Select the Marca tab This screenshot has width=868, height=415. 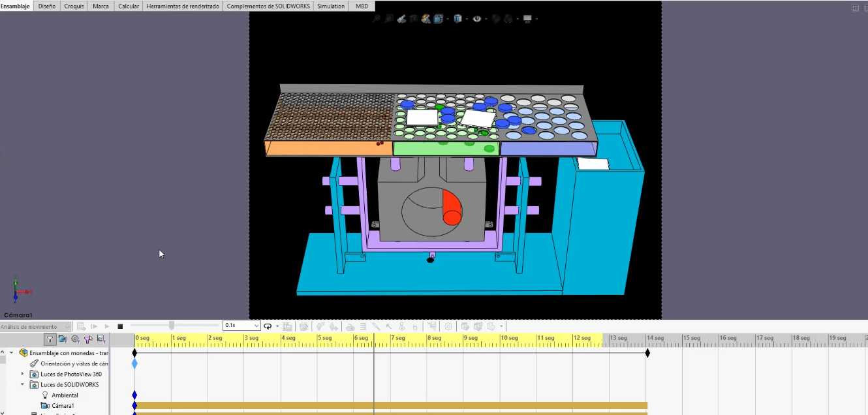point(101,6)
